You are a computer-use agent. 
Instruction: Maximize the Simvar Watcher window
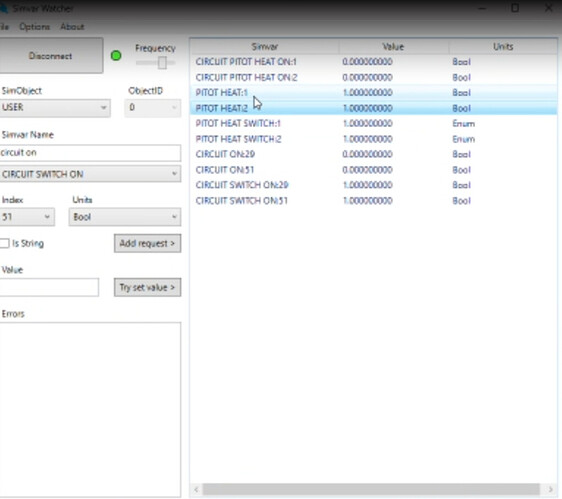[x=515, y=8]
